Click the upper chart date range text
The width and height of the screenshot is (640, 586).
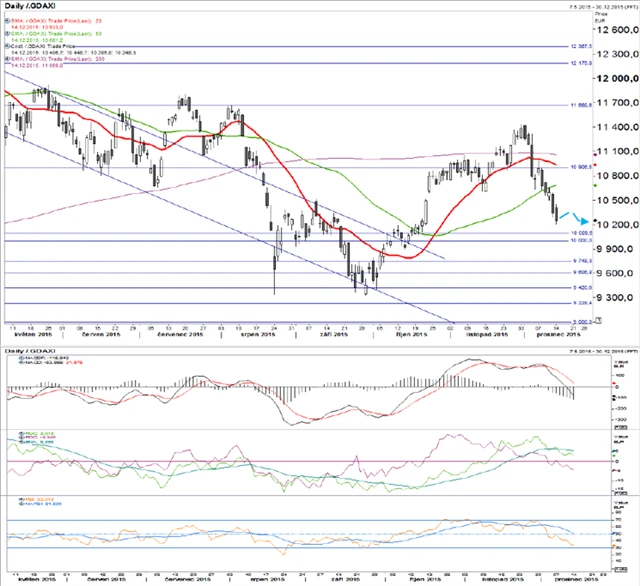click(604, 7)
